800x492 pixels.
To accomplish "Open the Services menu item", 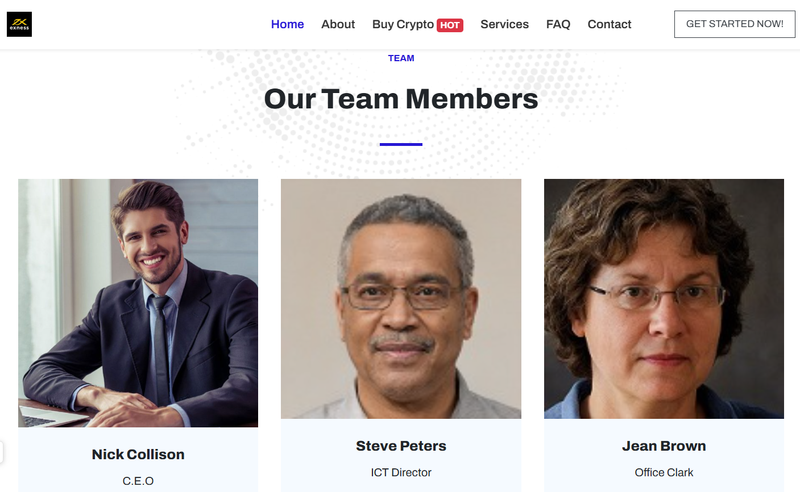I will click(504, 24).
